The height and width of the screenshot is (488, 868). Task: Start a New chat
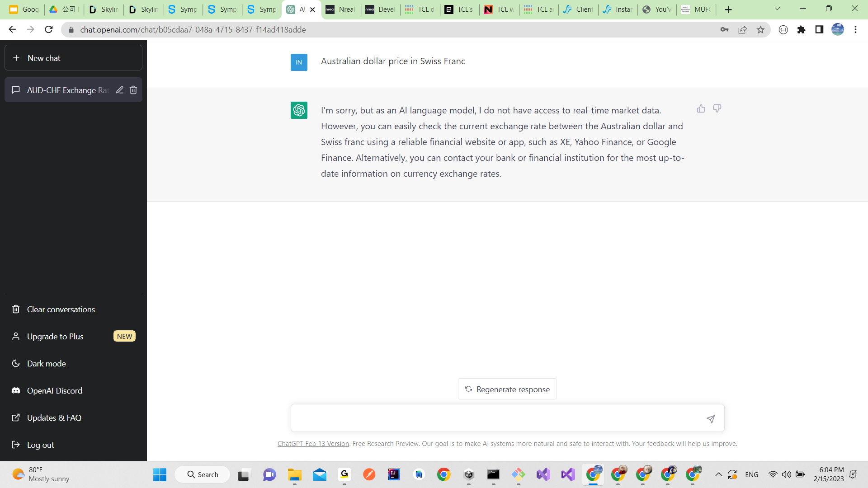tap(73, 58)
